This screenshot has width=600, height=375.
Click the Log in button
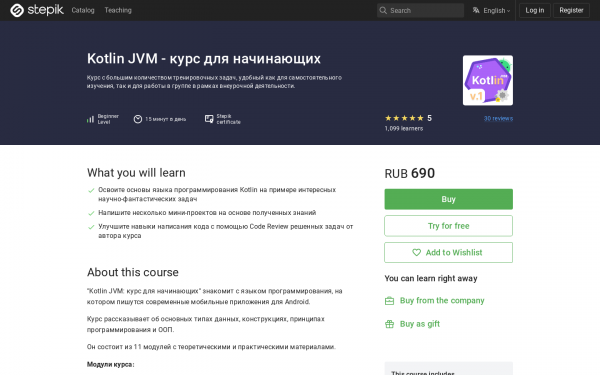(535, 10)
